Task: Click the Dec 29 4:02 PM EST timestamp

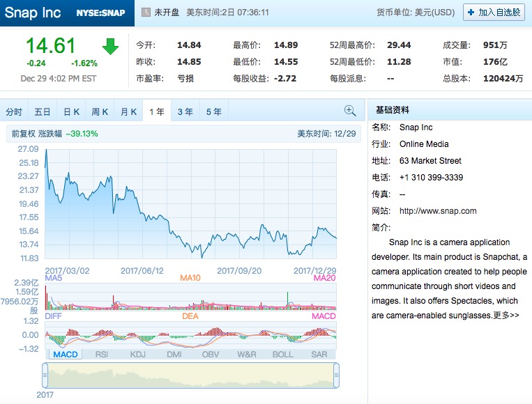Action: (x=59, y=79)
